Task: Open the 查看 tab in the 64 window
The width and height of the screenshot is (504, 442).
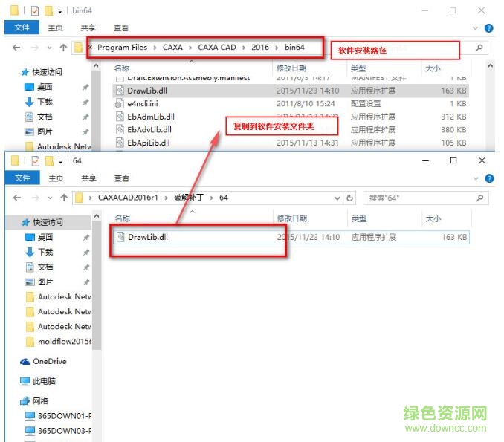Action: (122, 178)
